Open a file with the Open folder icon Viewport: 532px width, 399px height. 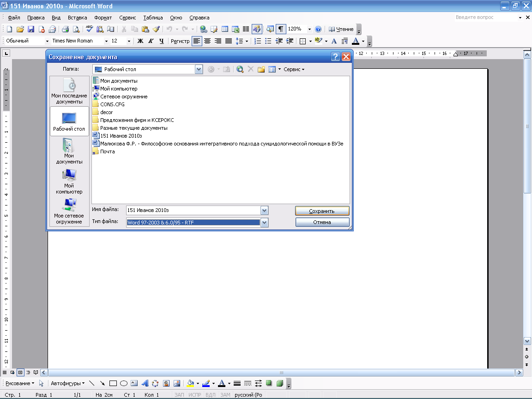click(x=20, y=29)
